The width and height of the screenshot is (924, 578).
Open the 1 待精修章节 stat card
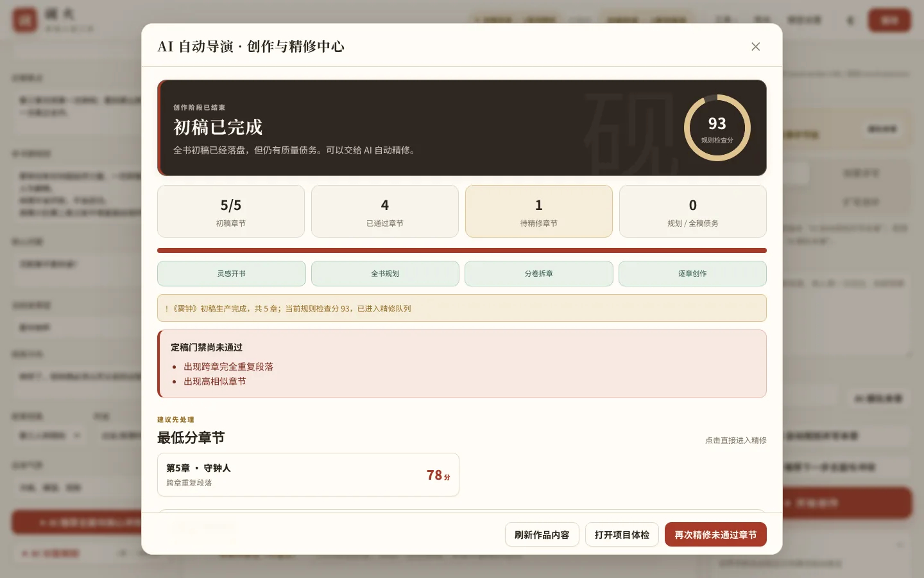539,211
